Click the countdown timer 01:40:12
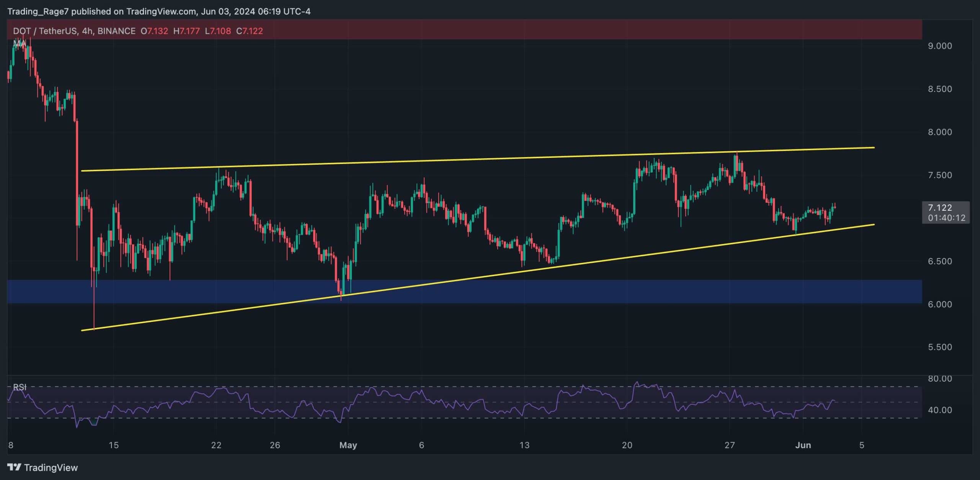 coord(946,218)
